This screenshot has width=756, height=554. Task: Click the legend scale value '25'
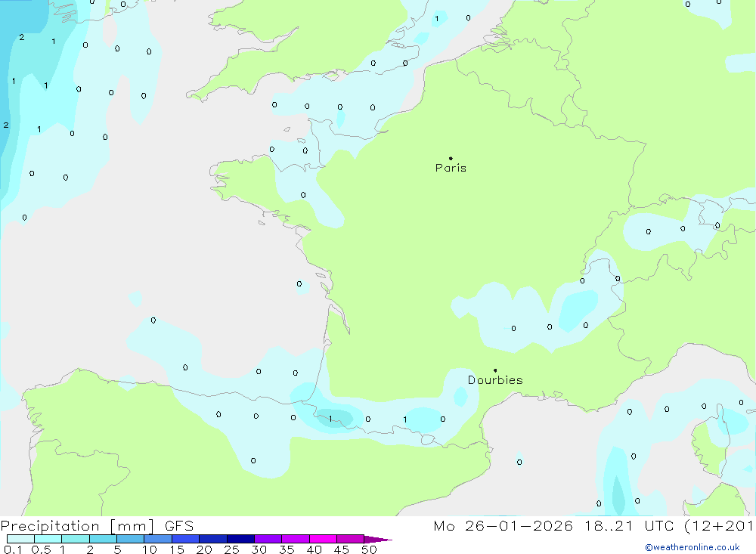[232, 549]
